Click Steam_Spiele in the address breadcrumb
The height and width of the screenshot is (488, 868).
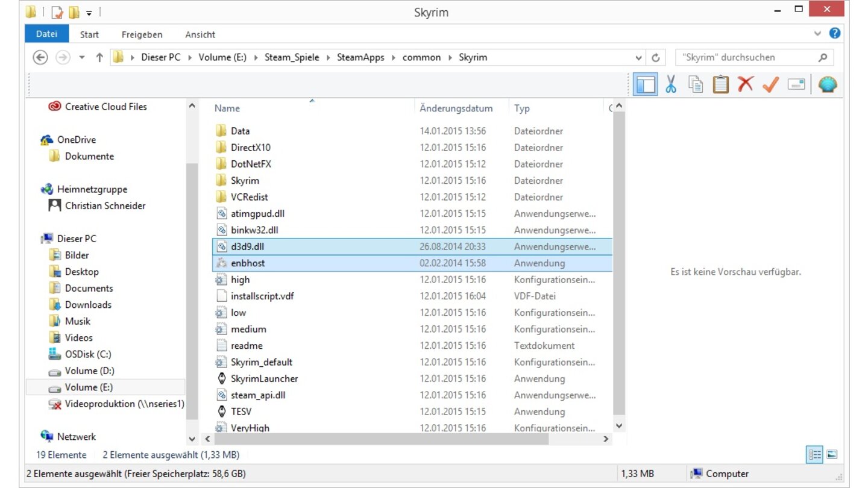[x=292, y=58]
